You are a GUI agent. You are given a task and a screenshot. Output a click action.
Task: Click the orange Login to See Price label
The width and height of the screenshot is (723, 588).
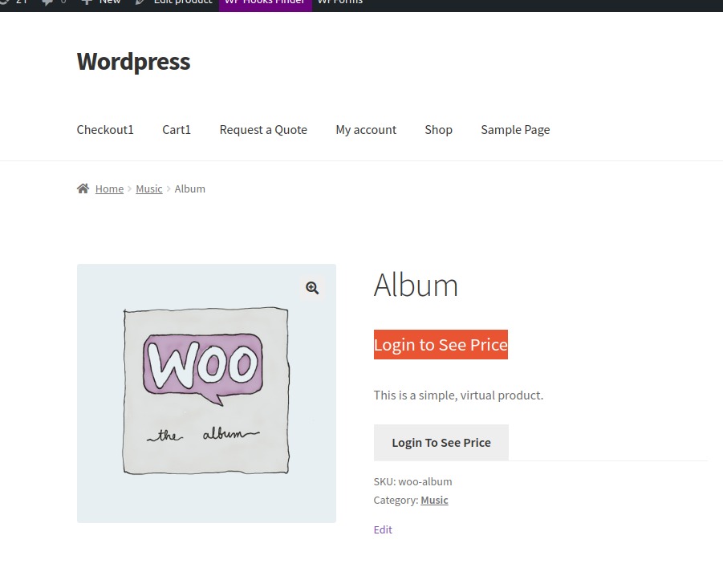441,344
